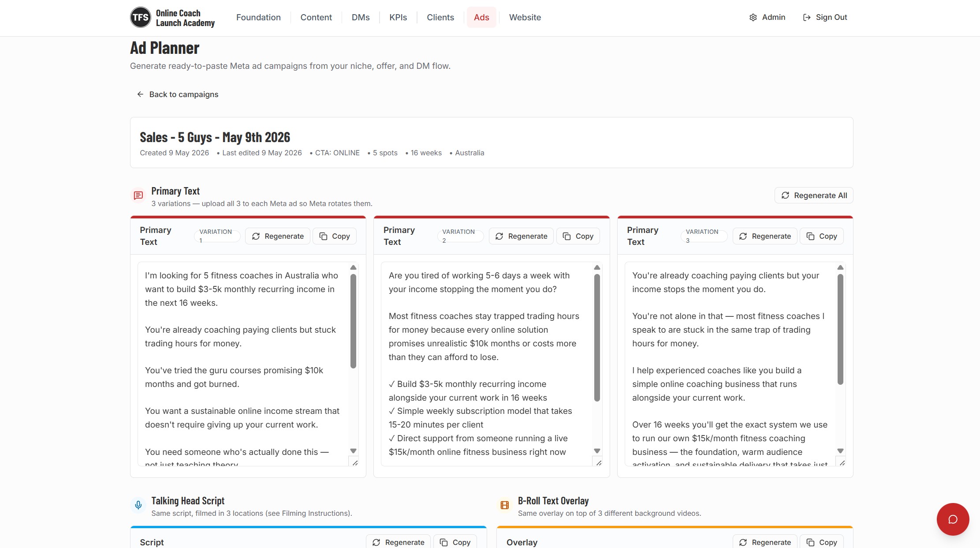The width and height of the screenshot is (980, 548).
Task: Switch to the Content tab
Action: (316, 17)
